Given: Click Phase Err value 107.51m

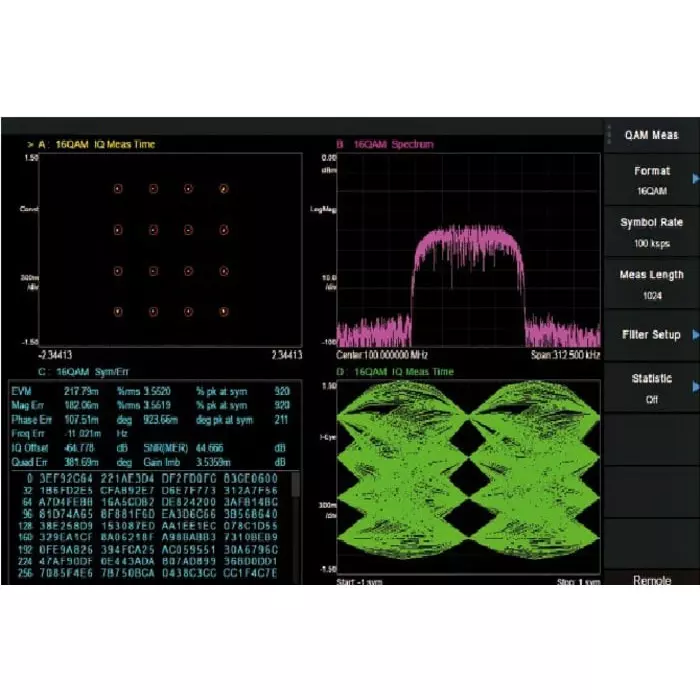Looking at the screenshot, I should coord(81,420).
